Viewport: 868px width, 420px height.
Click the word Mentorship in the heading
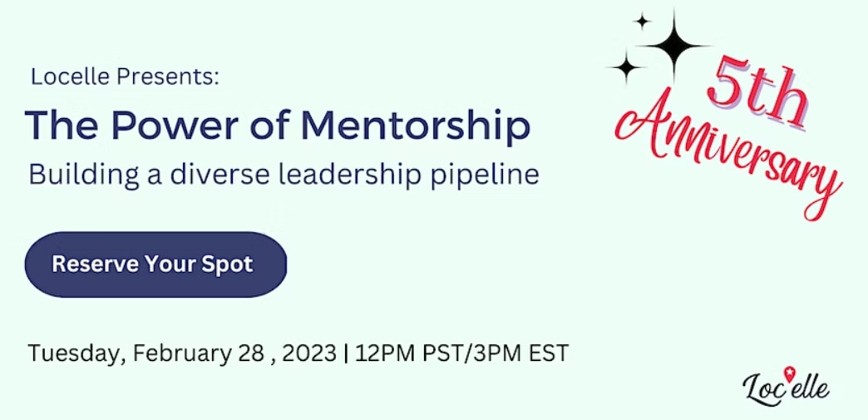click(x=417, y=126)
